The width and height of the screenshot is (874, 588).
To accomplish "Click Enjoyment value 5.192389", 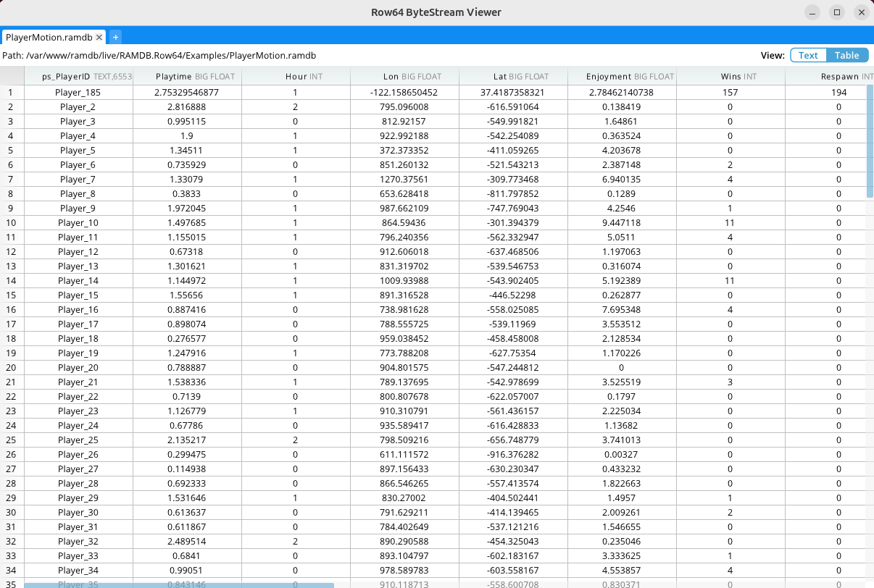I will click(622, 281).
